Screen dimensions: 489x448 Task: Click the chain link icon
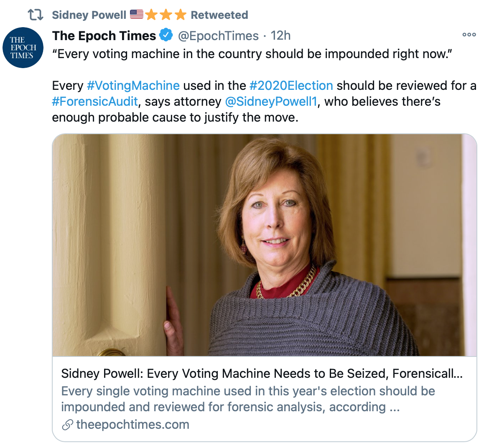(x=67, y=425)
